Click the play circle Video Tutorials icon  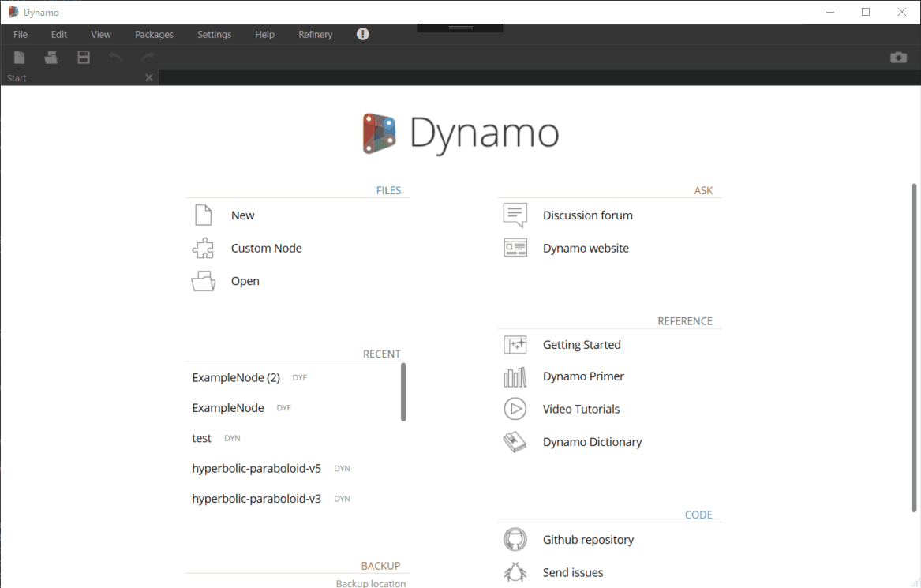pyautogui.click(x=515, y=409)
